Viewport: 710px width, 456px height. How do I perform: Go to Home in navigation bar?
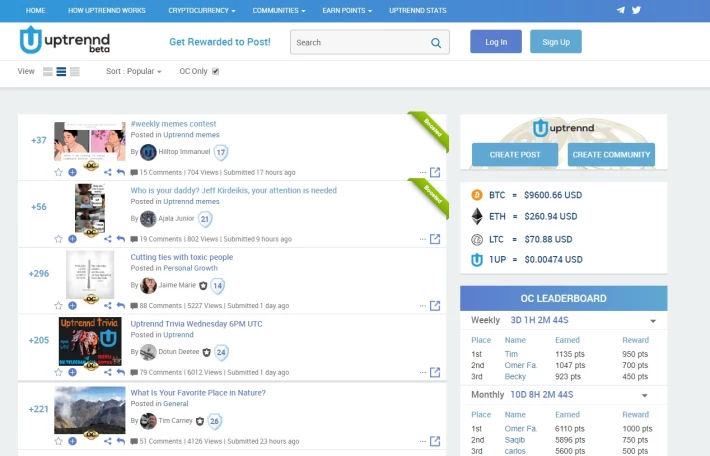coord(35,10)
